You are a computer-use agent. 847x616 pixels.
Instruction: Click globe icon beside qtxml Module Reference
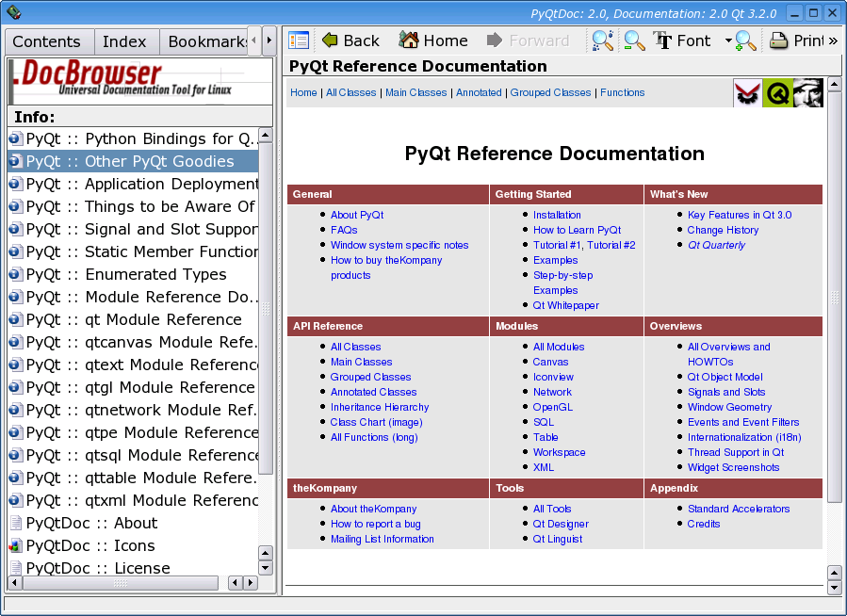click(16, 500)
